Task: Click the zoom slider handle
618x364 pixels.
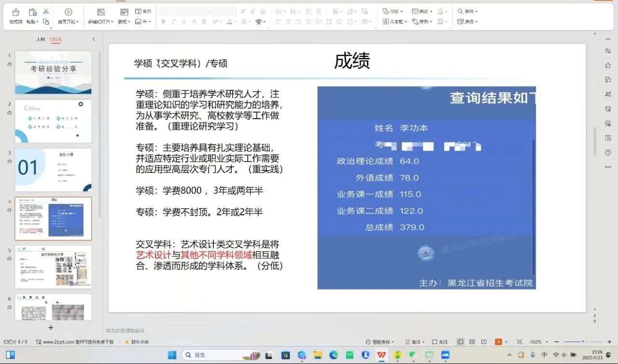Action: 583,342
